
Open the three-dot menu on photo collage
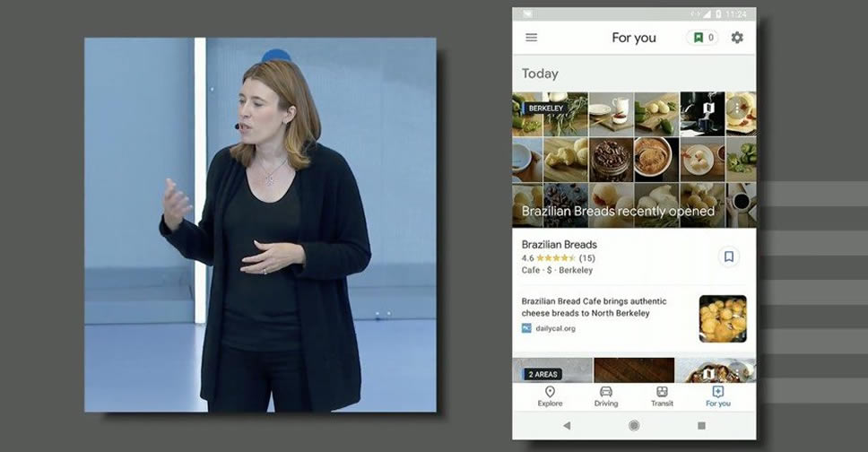coord(736,108)
